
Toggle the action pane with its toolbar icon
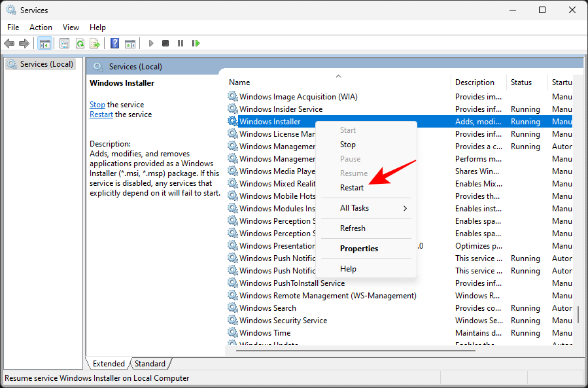tap(130, 43)
